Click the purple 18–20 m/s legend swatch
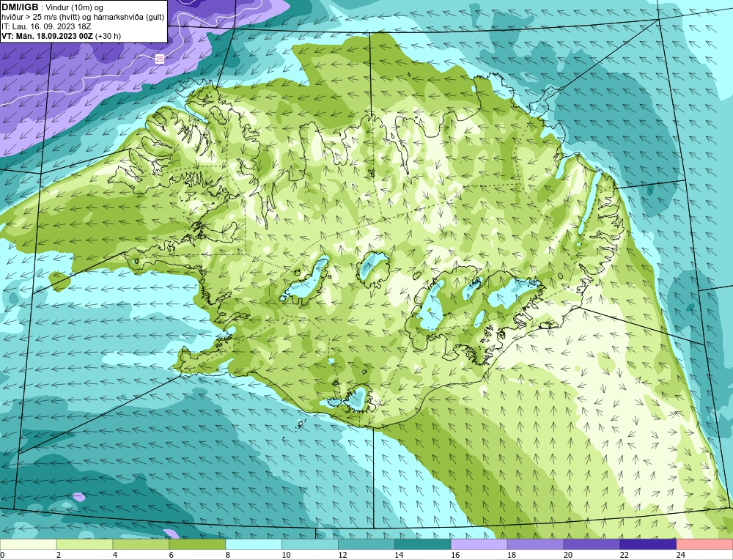The image size is (733, 560). pyautogui.click(x=535, y=544)
